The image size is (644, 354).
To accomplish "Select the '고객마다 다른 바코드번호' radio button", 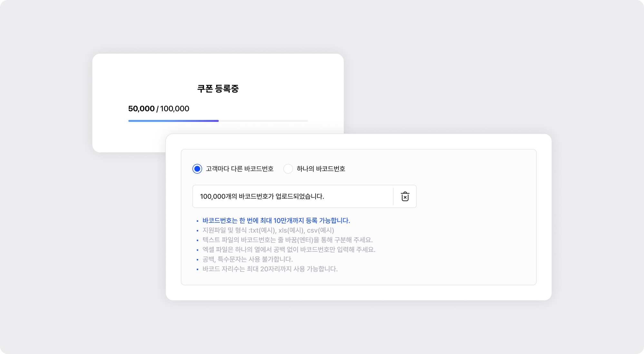I will 197,169.
